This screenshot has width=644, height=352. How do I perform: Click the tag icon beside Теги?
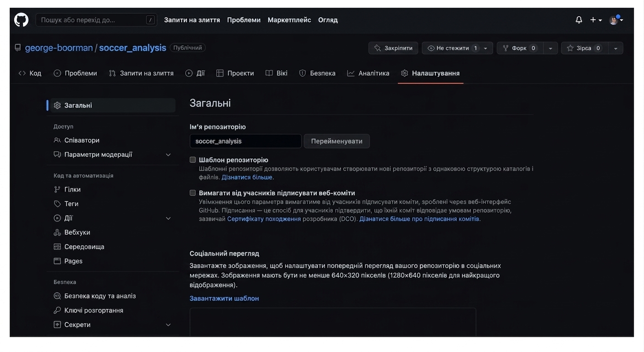[x=57, y=203]
